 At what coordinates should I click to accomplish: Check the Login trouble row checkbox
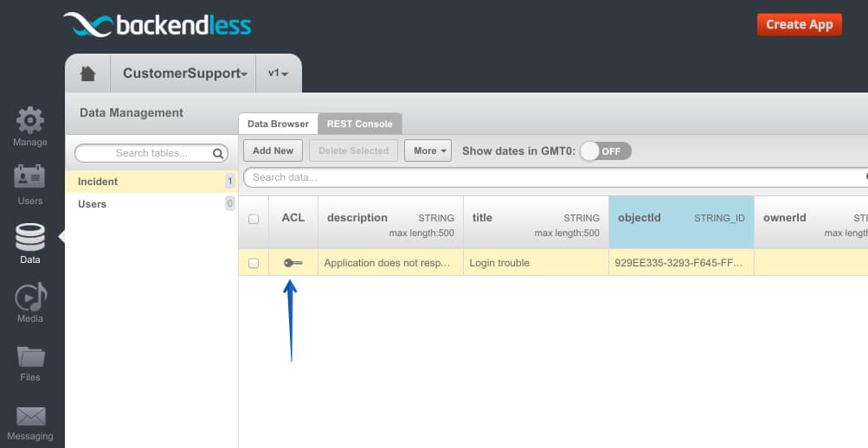(254, 263)
